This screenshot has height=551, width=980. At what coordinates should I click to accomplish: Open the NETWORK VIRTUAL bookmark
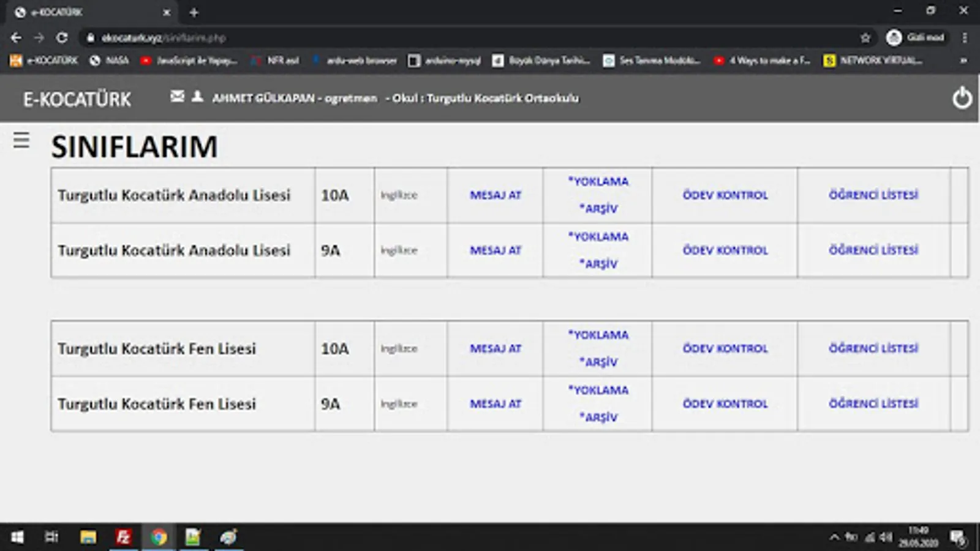coord(873,61)
